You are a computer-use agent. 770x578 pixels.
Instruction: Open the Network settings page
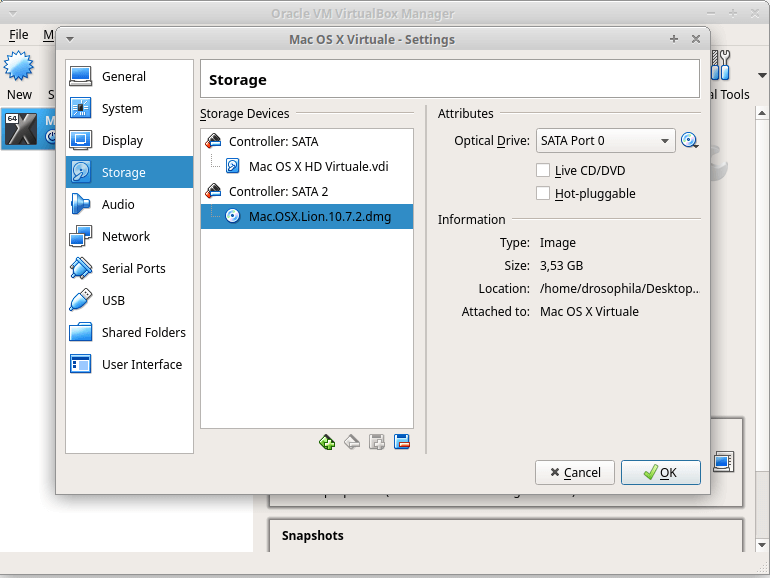coord(129,236)
